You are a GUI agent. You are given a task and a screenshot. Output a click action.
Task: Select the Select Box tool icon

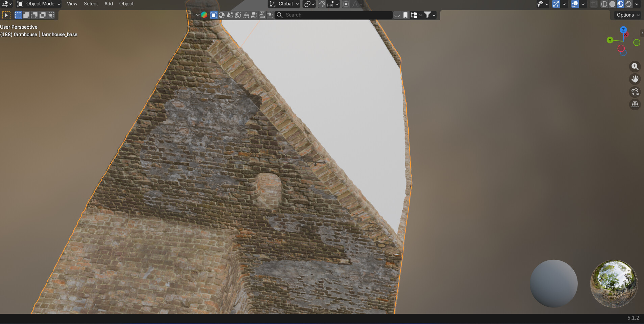click(6, 15)
